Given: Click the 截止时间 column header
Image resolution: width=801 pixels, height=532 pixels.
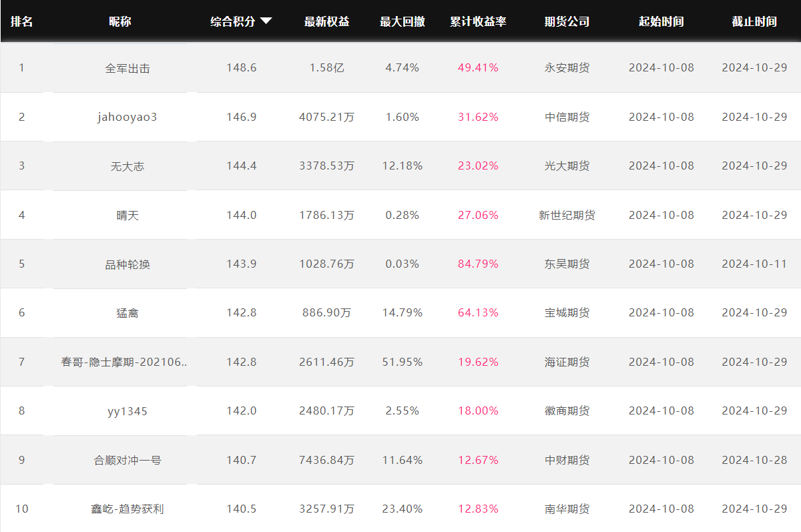Looking at the screenshot, I should click(754, 21).
